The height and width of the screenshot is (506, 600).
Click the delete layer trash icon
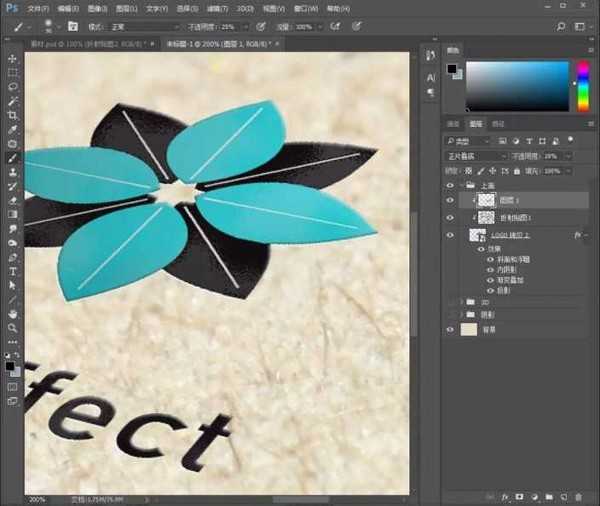579,495
